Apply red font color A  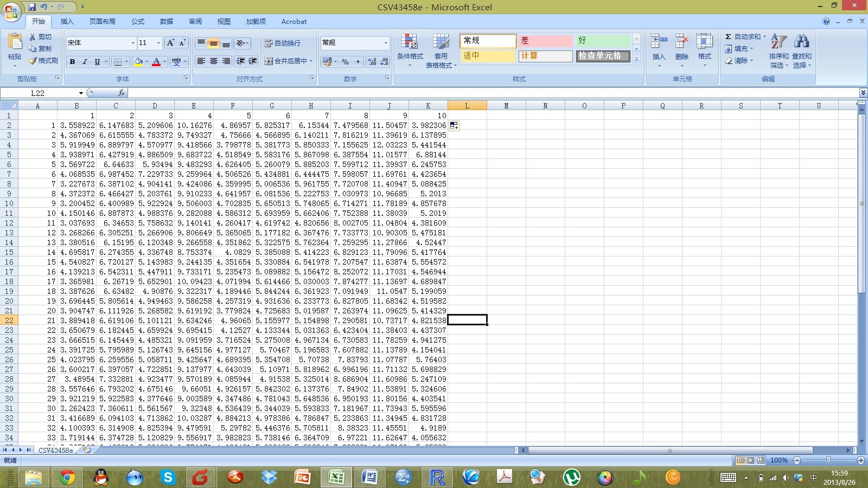[x=156, y=62]
